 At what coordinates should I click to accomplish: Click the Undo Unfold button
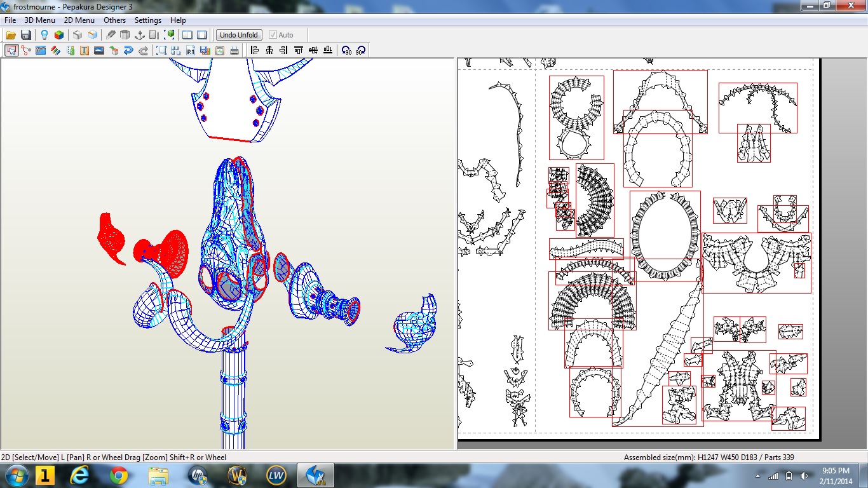tap(239, 35)
